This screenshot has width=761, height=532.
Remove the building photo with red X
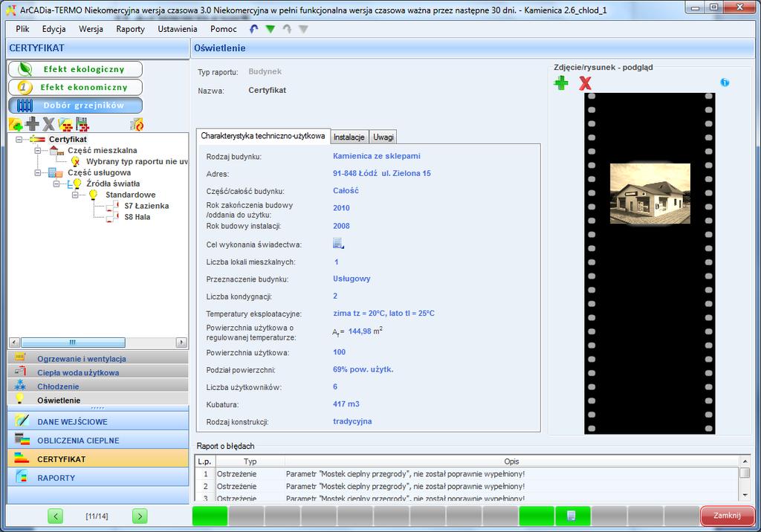[x=586, y=83]
